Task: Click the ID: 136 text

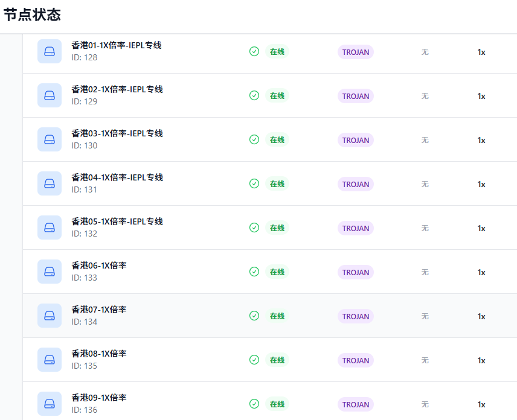Action: pos(84,410)
